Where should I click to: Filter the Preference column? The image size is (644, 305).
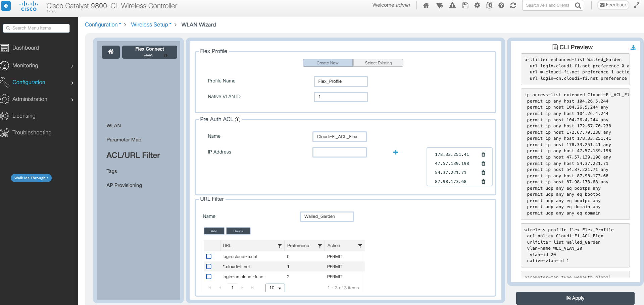[x=320, y=246]
